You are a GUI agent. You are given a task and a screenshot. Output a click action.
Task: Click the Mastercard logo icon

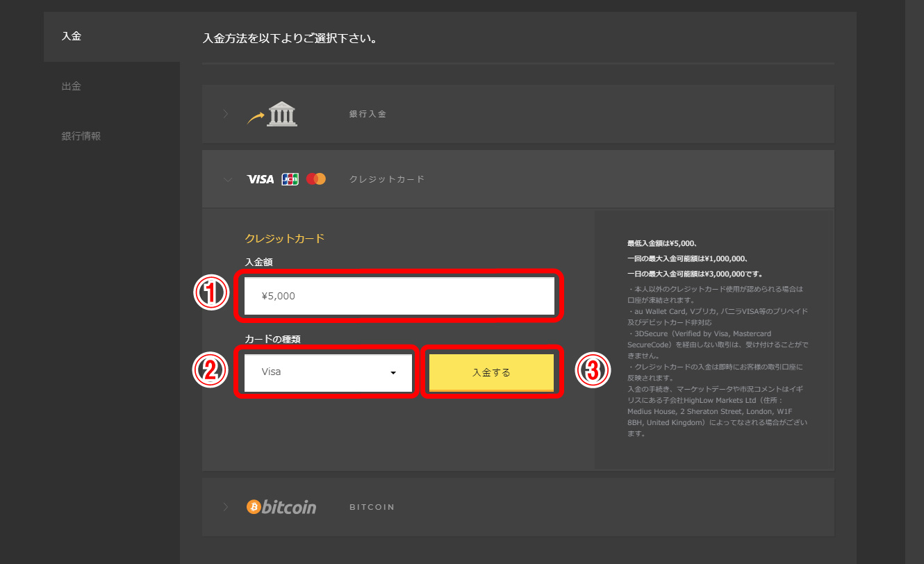(x=316, y=179)
